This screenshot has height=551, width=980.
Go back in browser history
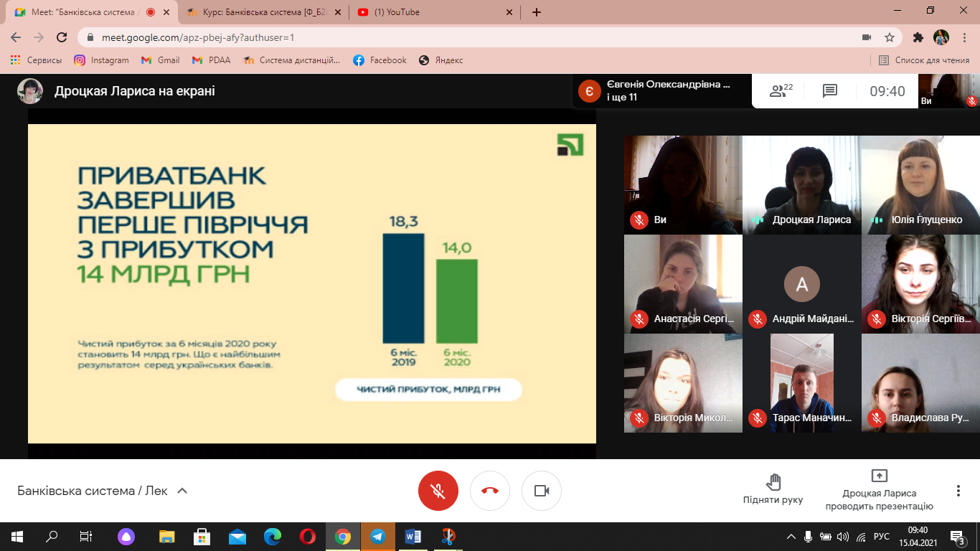(x=16, y=37)
